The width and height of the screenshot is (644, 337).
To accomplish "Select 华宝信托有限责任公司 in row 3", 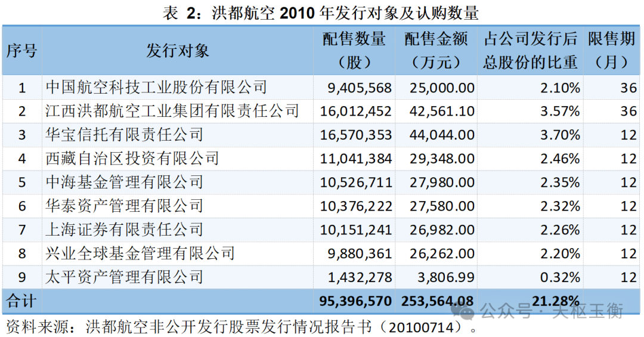I will click(x=125, y=135).
